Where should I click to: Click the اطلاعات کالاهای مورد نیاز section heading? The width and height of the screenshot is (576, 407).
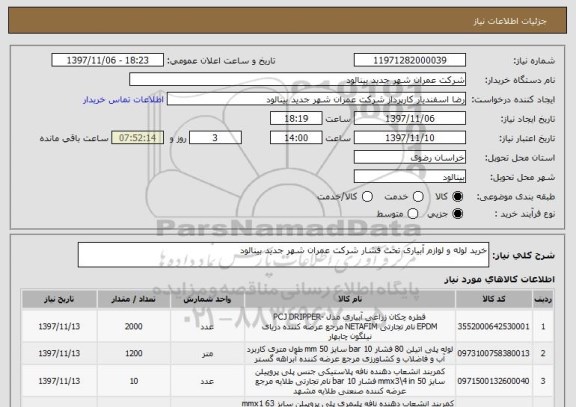coord(500,280)
